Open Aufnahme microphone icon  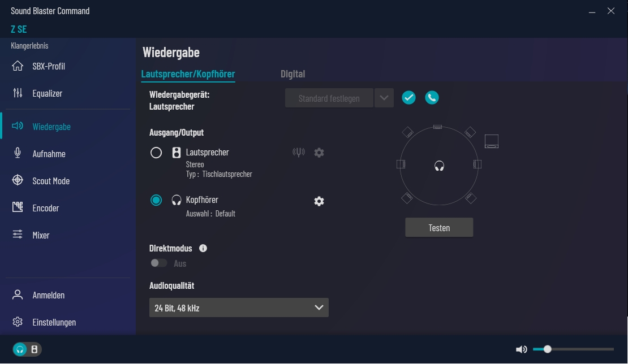(17, 153)
